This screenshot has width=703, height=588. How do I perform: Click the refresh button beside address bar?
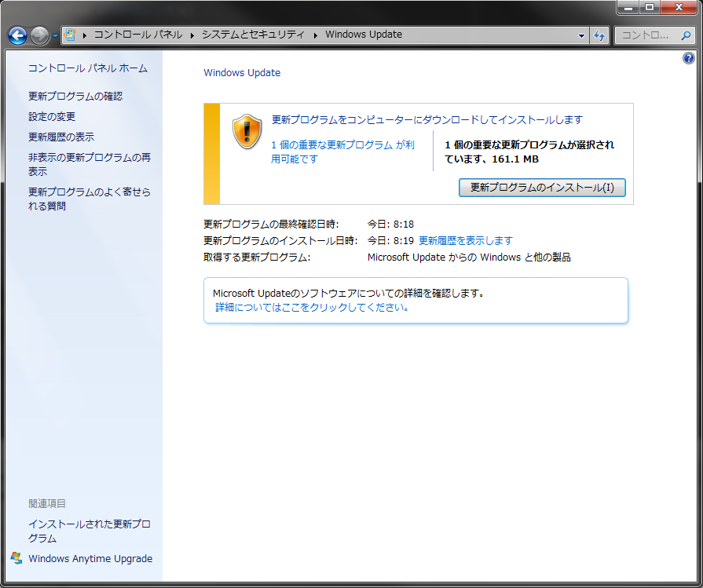pos(599,35)
